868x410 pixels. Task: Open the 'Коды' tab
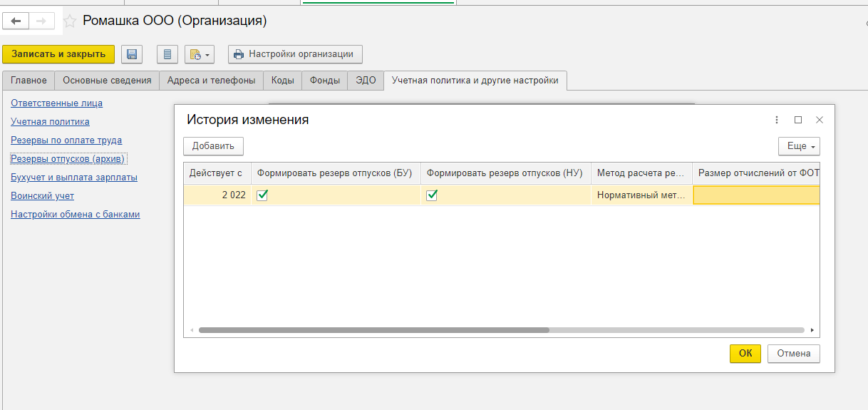pyautogui.click(x=283, y=81)
